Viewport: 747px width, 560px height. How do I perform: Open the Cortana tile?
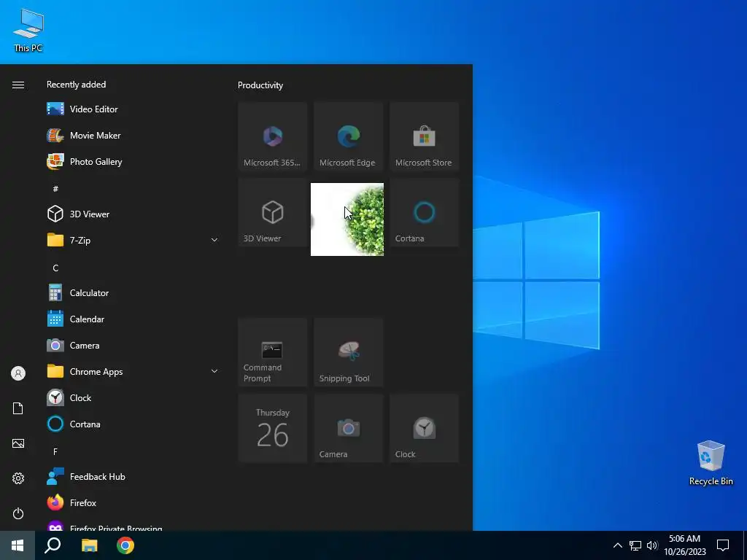(424, 212)
